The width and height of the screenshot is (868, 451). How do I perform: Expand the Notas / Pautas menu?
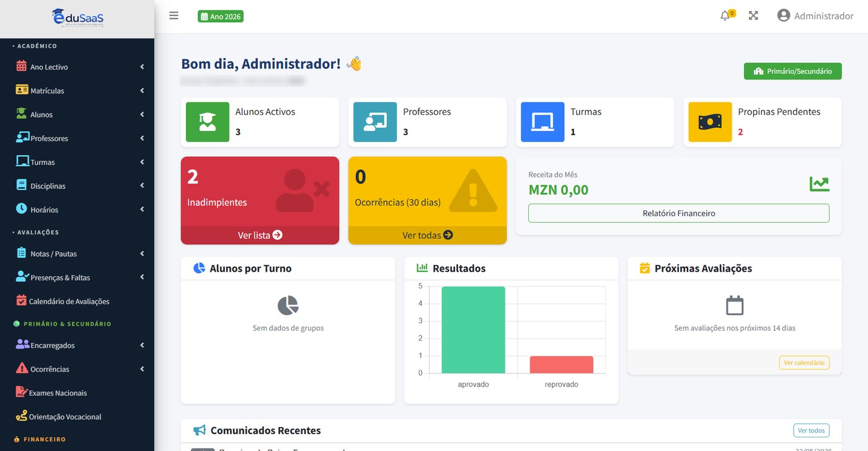click(77, 253)
